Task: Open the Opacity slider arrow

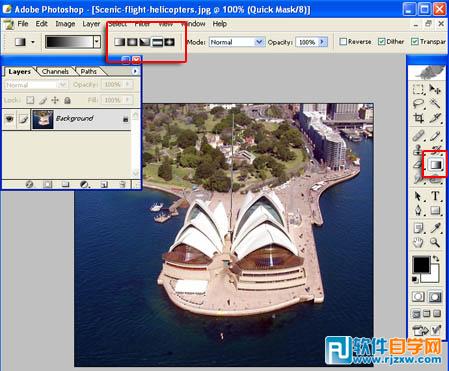Action: coord(322,42)
